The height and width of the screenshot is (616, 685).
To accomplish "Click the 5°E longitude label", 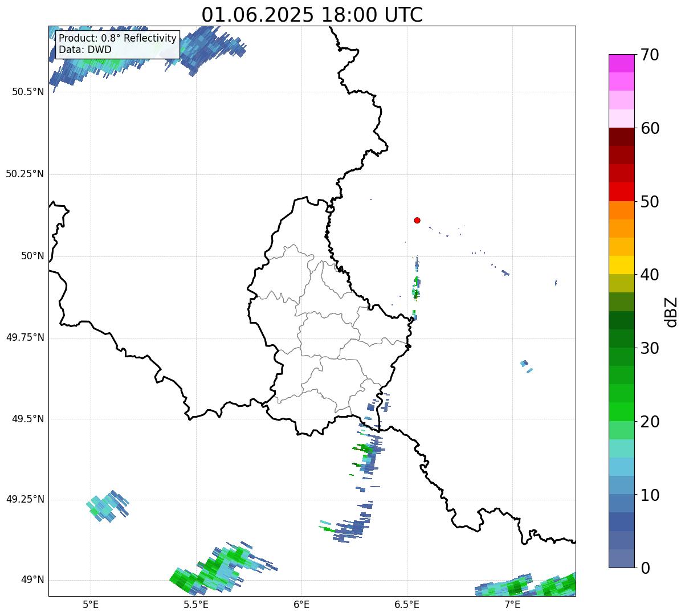I will (x=91, y=604).
